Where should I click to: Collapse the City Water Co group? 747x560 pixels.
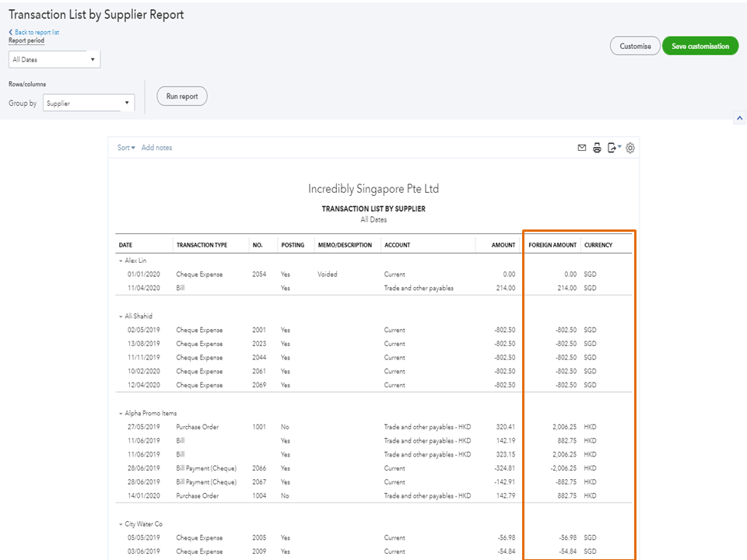coord(121,524)
